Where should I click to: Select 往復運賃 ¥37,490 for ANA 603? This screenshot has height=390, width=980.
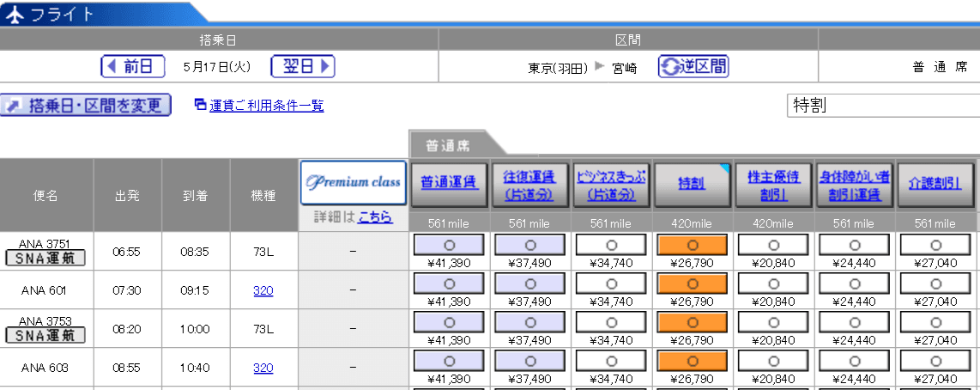tap(530, 362)
